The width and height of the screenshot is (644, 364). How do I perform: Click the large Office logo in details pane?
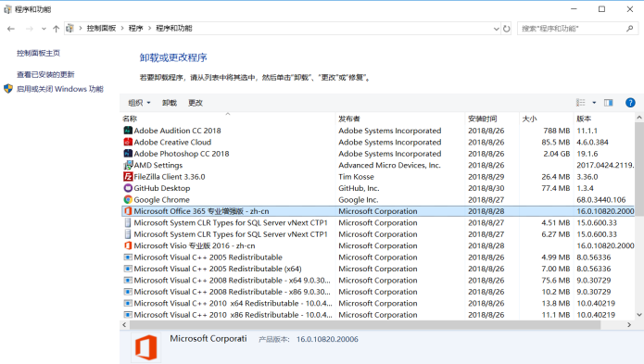(x=146, y=347)
